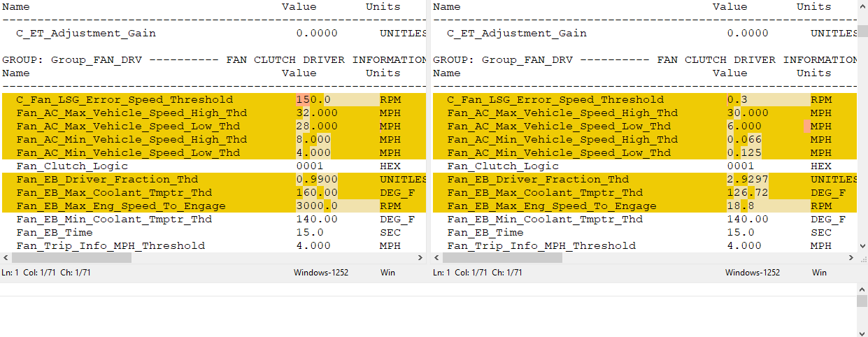Click right pane horizontal scrollbar left arrow
The width and height of the screenshot is (868, 337).
pyautogui.click(x=436, y=258)
